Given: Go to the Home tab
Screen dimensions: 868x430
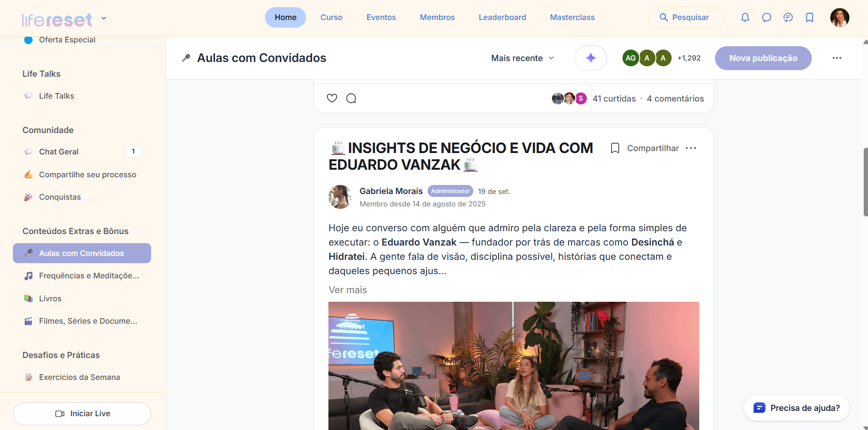Looking at the screenshot, I should (286, 18).
